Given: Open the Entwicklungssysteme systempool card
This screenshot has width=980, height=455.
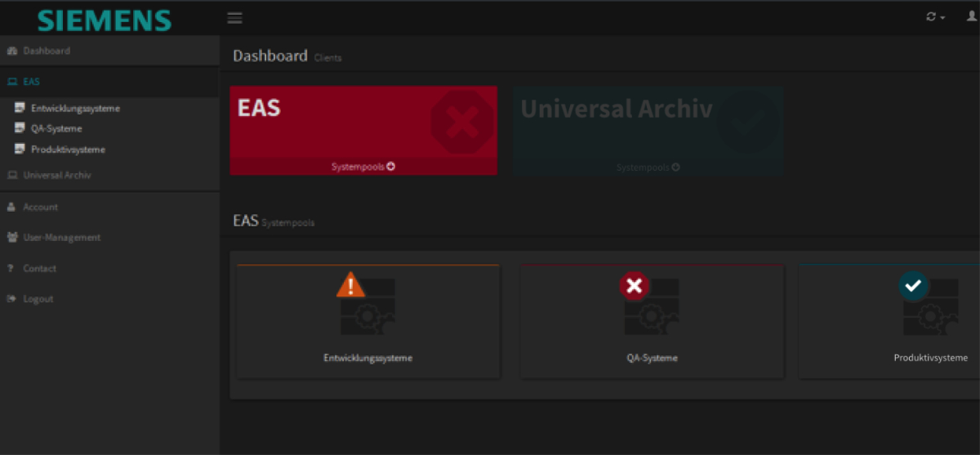Looking at the screenshot, I should pos(367,321).
